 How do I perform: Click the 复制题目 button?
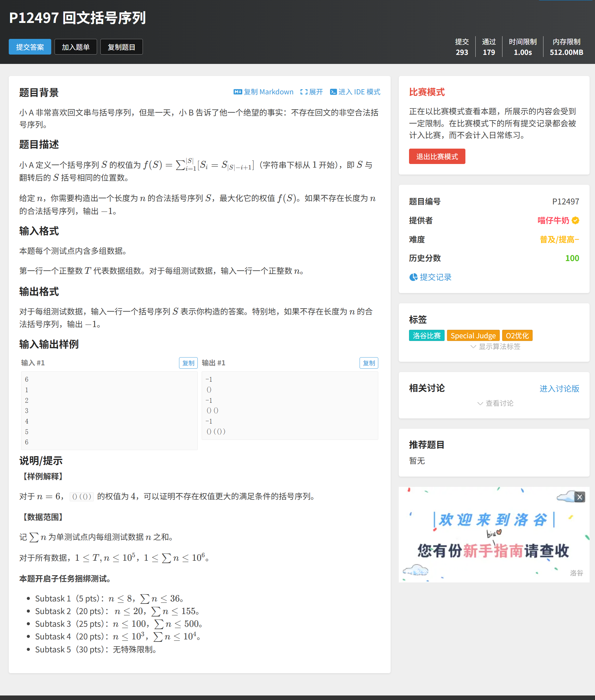121,47
